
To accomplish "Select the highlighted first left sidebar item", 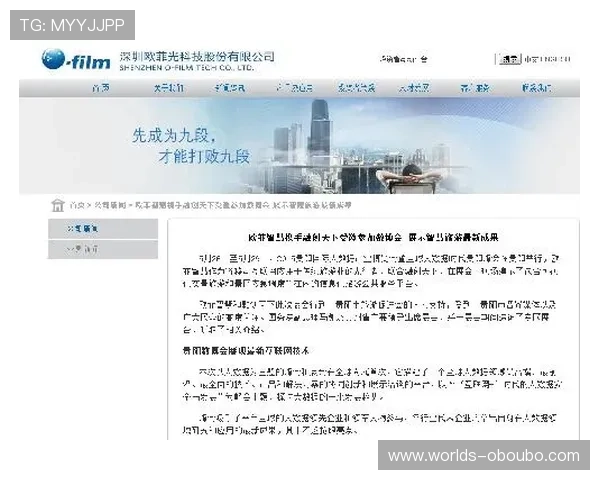I will pyautogui.click(x=103, y=229).
